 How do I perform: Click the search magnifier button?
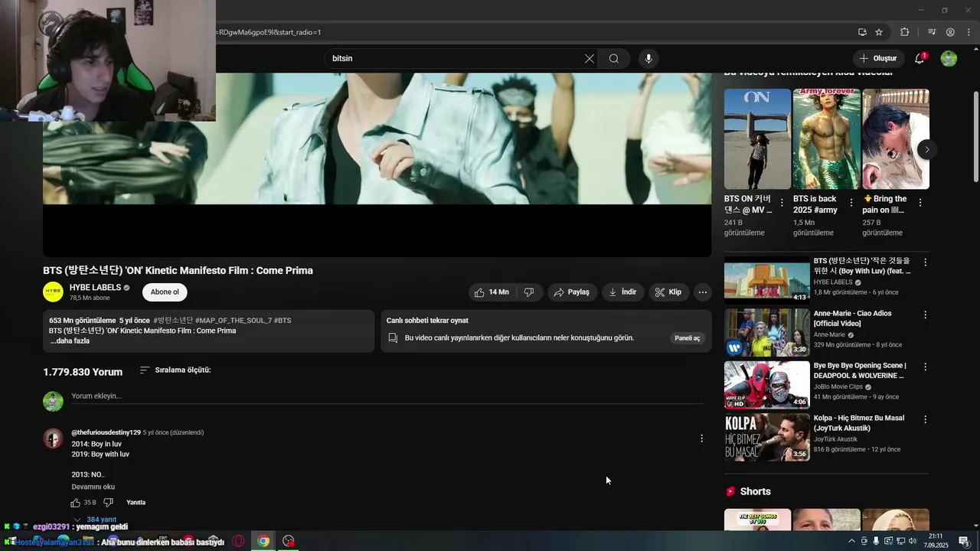click(614, 59)
